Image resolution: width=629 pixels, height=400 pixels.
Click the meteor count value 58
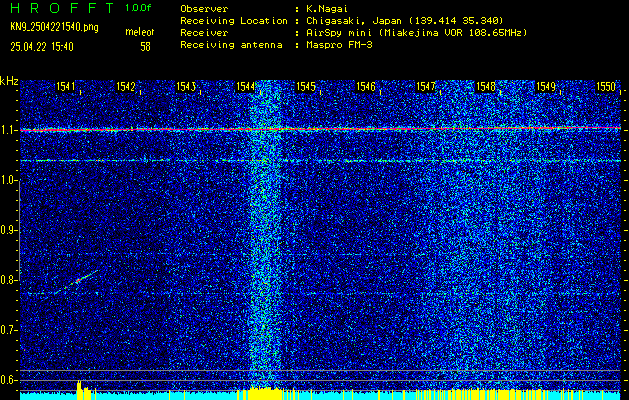(x=145, y=47)
